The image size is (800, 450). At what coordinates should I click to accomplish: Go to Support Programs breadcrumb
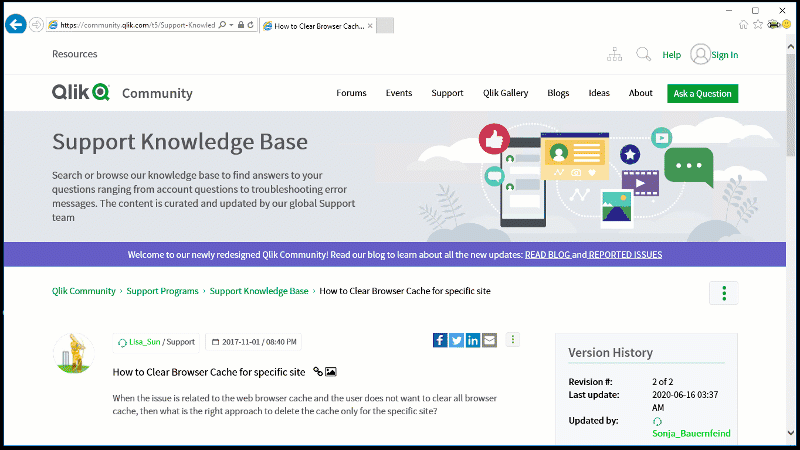162,291
